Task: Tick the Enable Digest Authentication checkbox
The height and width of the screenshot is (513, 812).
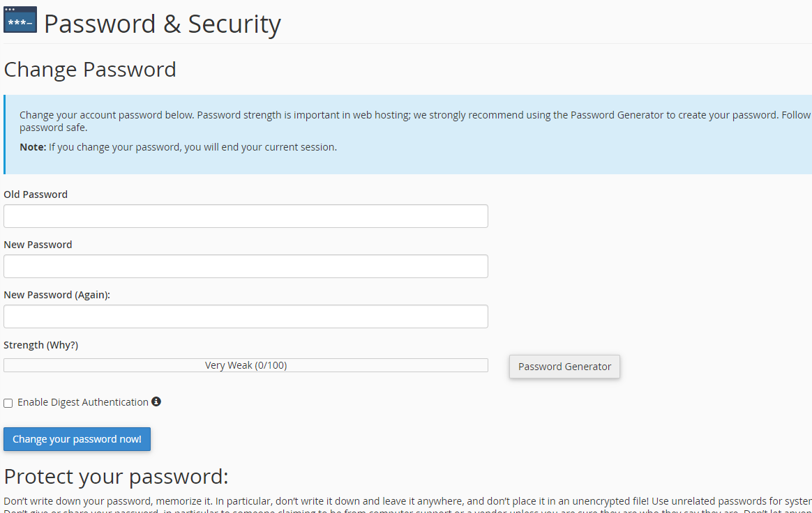Action: 8,403
